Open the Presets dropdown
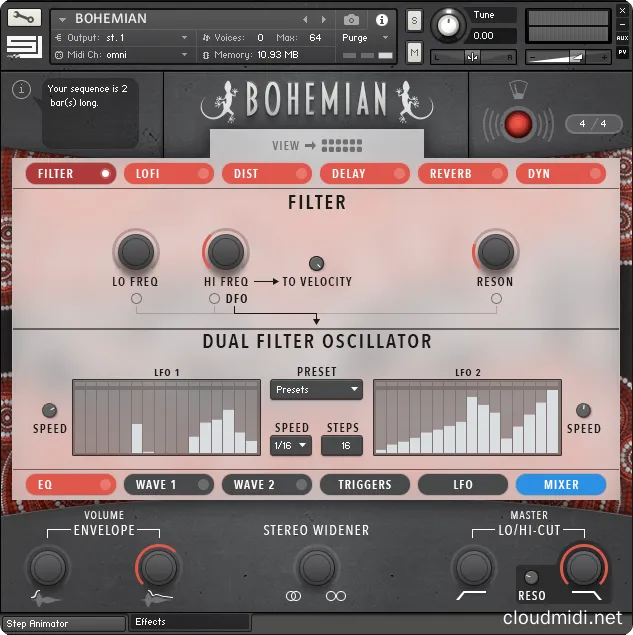 [316, 389]
